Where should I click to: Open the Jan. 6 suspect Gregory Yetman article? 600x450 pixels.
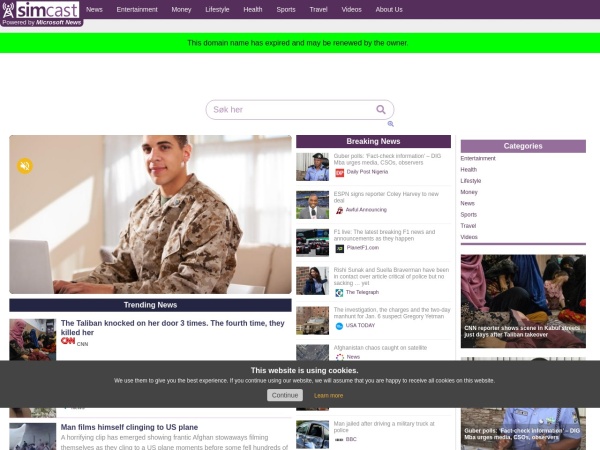(392, 313)
